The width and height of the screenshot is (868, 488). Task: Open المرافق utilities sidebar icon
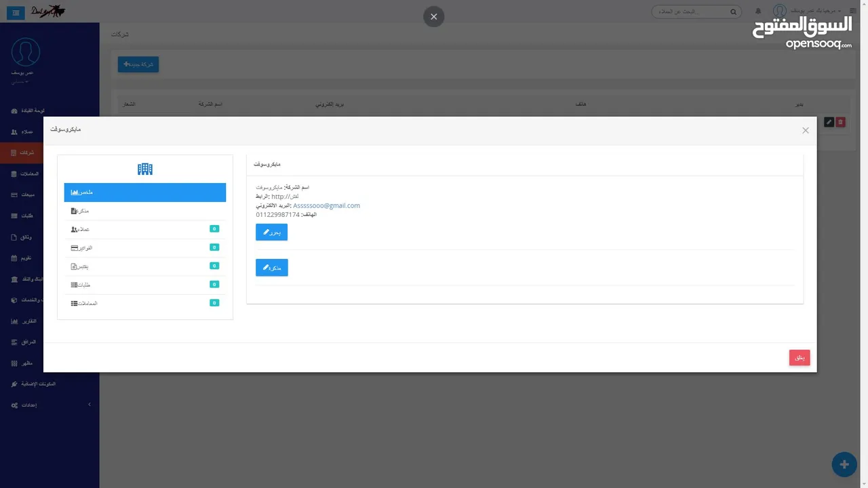(15, 342)
